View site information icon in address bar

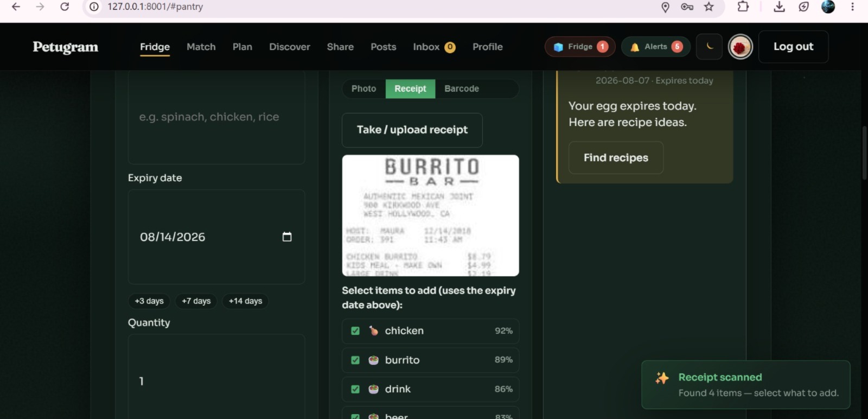[94, 7]
